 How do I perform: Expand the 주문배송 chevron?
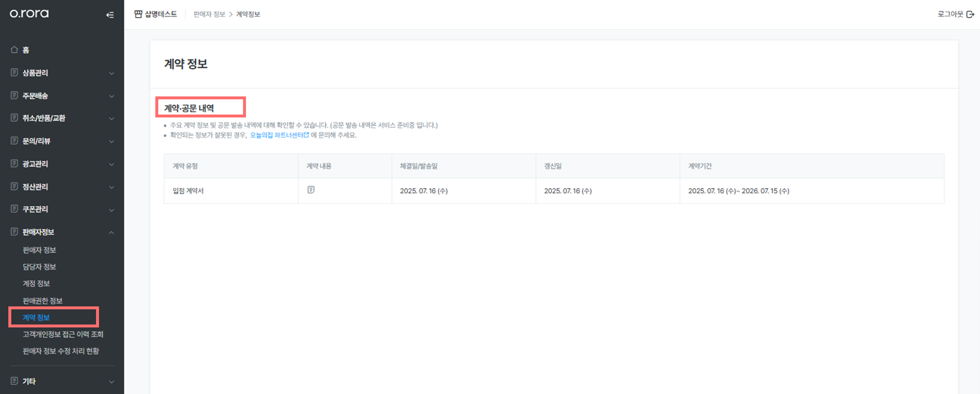112,96
